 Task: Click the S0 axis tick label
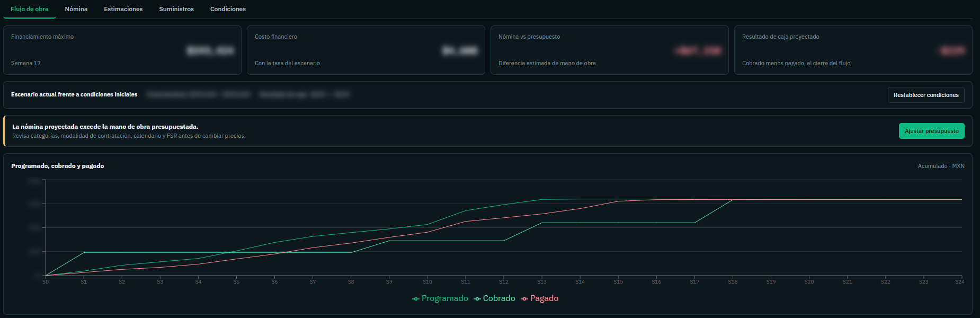(x=46, y=282)
